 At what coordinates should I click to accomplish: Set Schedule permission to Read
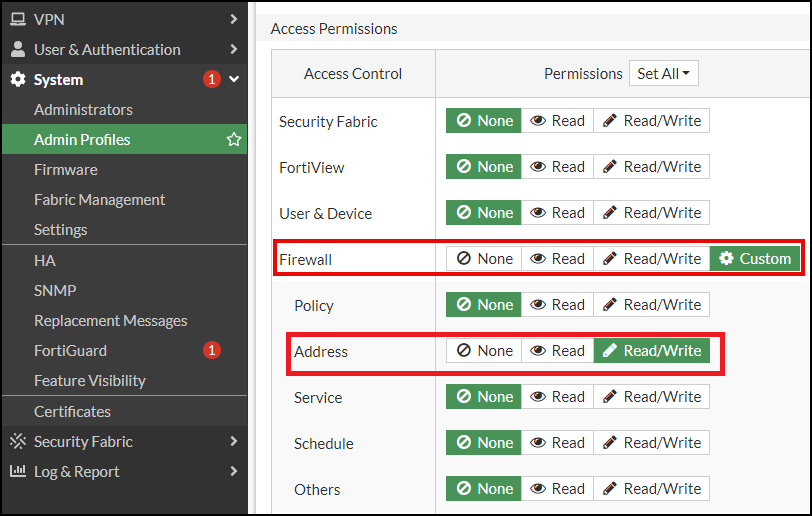(557, 443)
